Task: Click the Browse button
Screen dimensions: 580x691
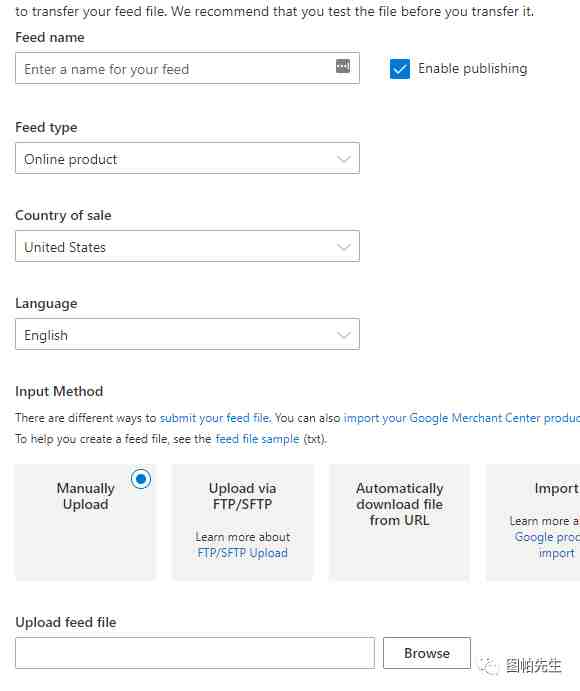Action: click(x=427, y=653)
